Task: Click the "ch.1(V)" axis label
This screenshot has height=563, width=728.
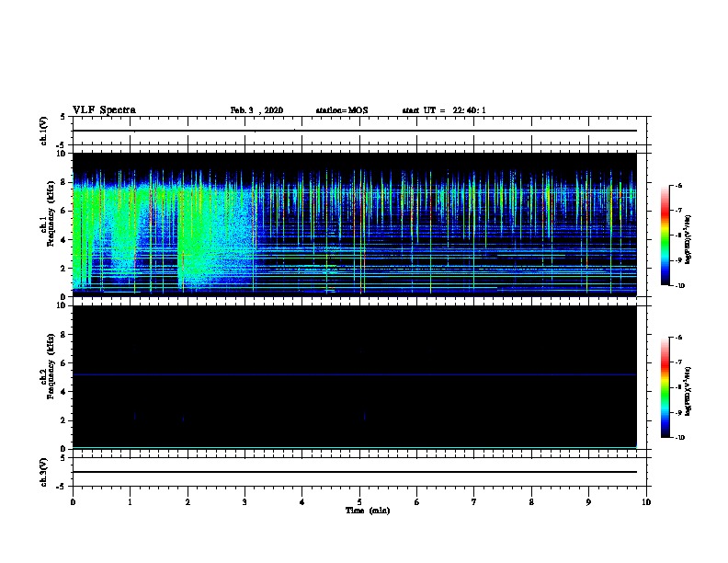Action: pyautogui.click(x=44, y=131)
